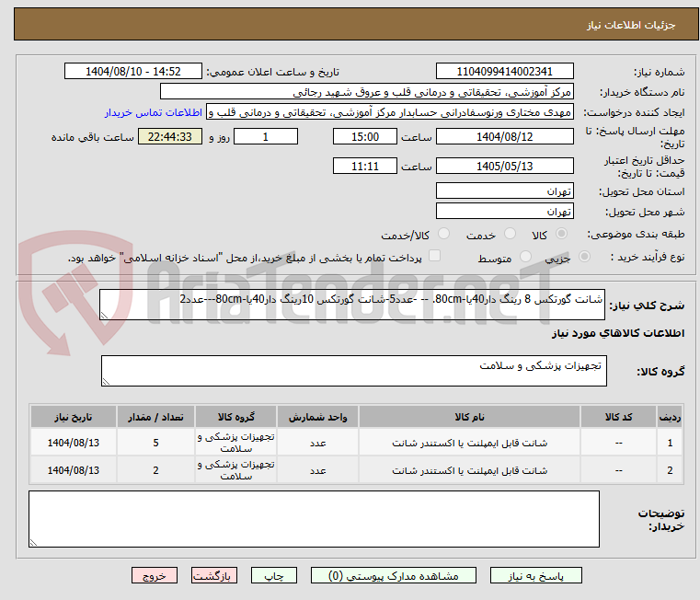Click the تاریخ و ساعت اعلان عمومی field
This screenshot has height=600, width=700.
133,71
